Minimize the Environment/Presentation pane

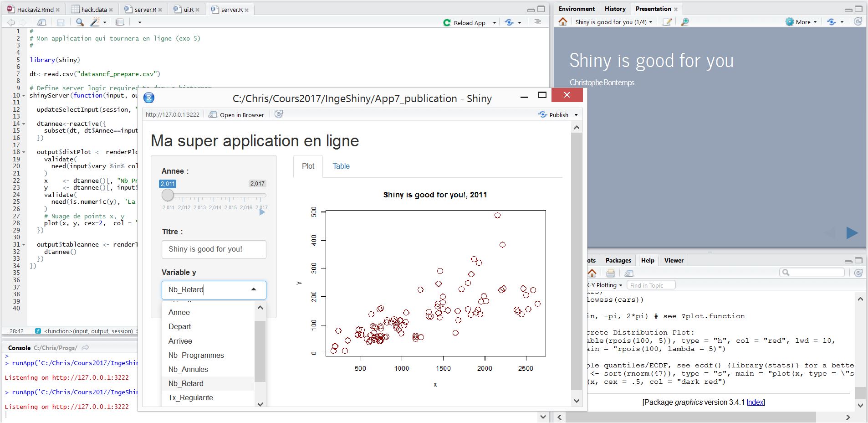848,9
